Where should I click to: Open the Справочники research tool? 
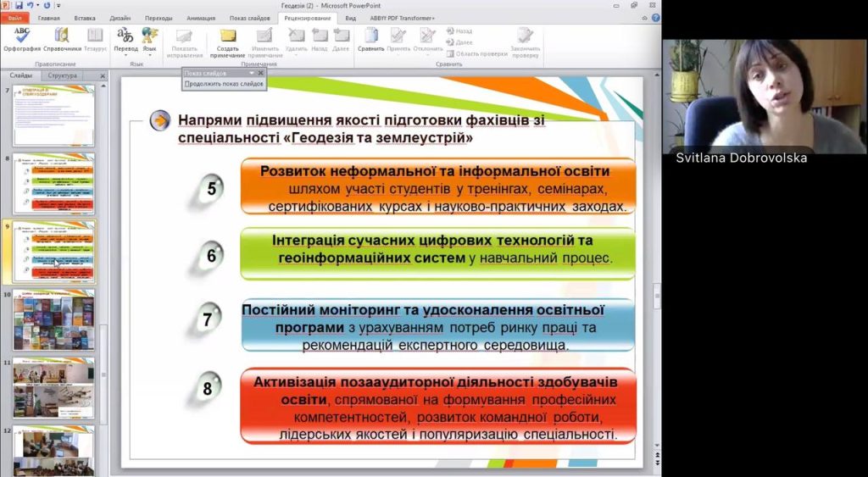(62, 40)
